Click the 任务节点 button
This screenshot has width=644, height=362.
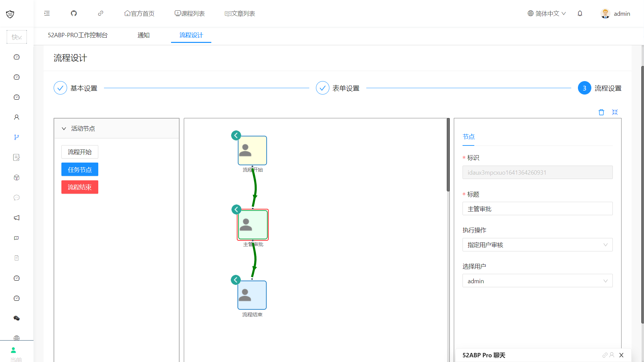(x=80, y=170)
